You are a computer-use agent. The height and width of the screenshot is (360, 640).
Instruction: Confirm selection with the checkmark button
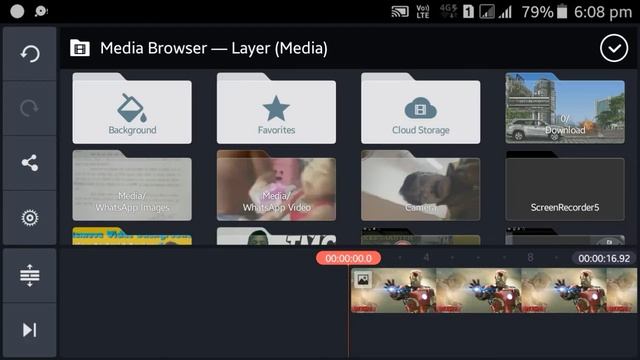[x=614, y=48]
